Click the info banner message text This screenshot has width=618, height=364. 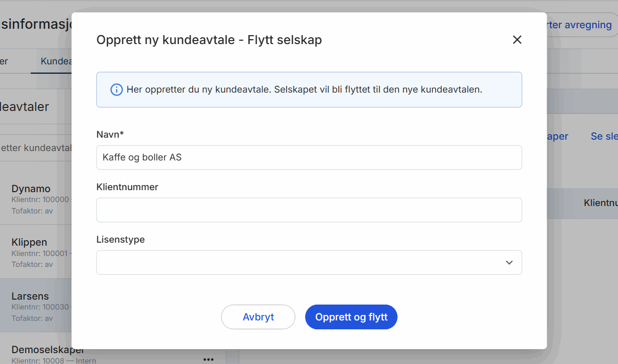[304, 90]
